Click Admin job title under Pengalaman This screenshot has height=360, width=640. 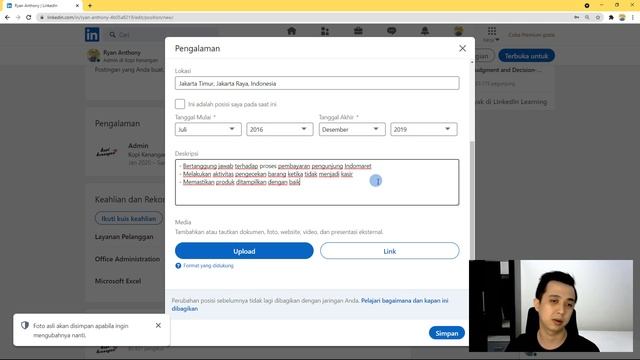pos(138,146)
